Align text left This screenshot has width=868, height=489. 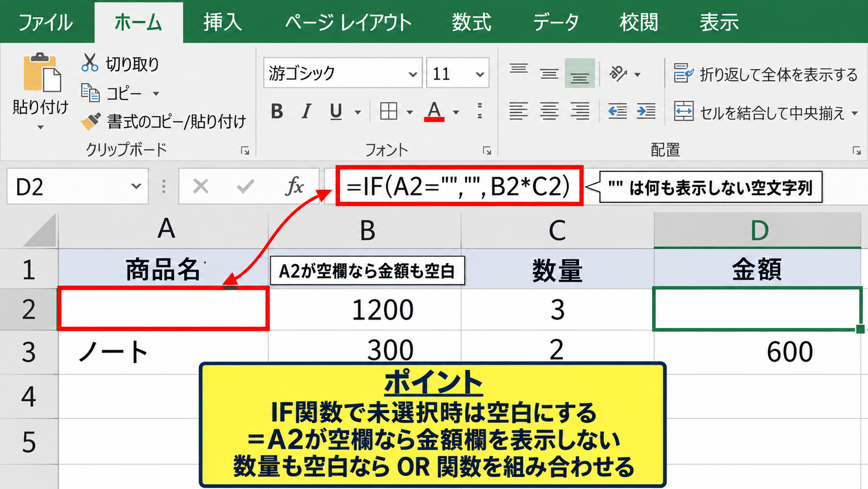tap(519, 111)
